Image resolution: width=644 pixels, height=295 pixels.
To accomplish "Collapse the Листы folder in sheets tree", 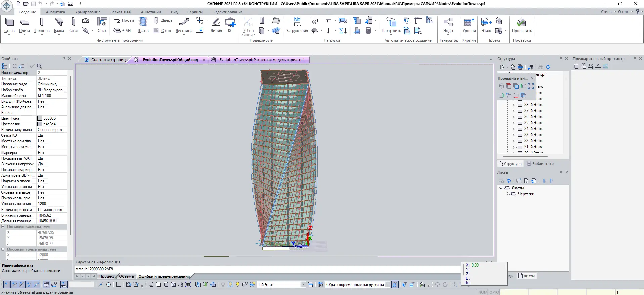I will [501, 188].
